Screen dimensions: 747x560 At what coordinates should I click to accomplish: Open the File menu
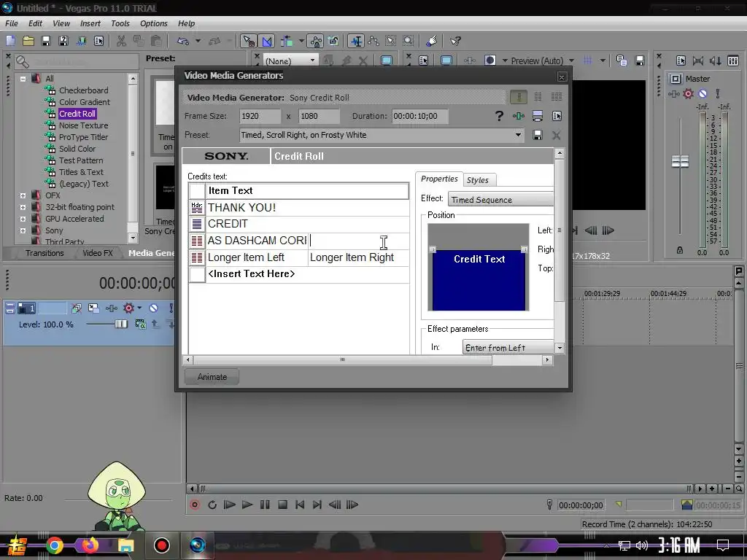click(x=12, y=23)
